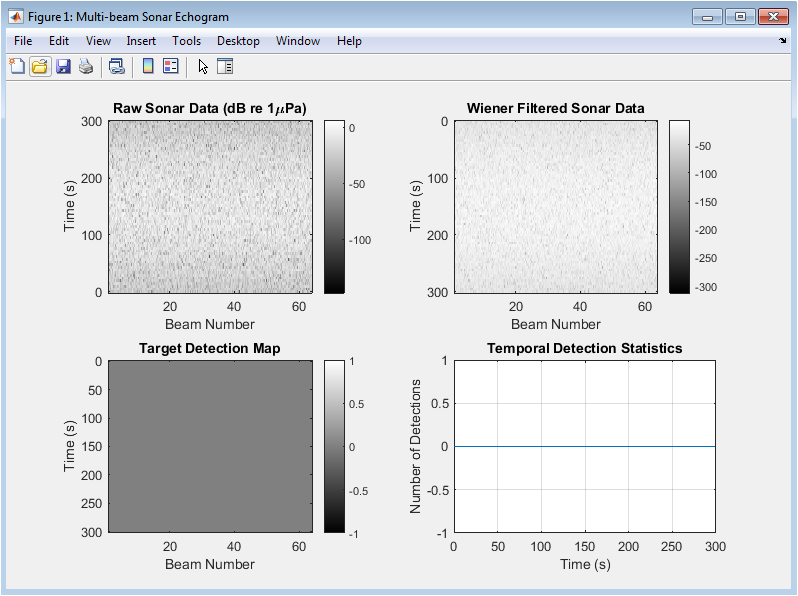This screenshot has height=596, width=798.
Task: Open the File menu
Action: (23, 41)
